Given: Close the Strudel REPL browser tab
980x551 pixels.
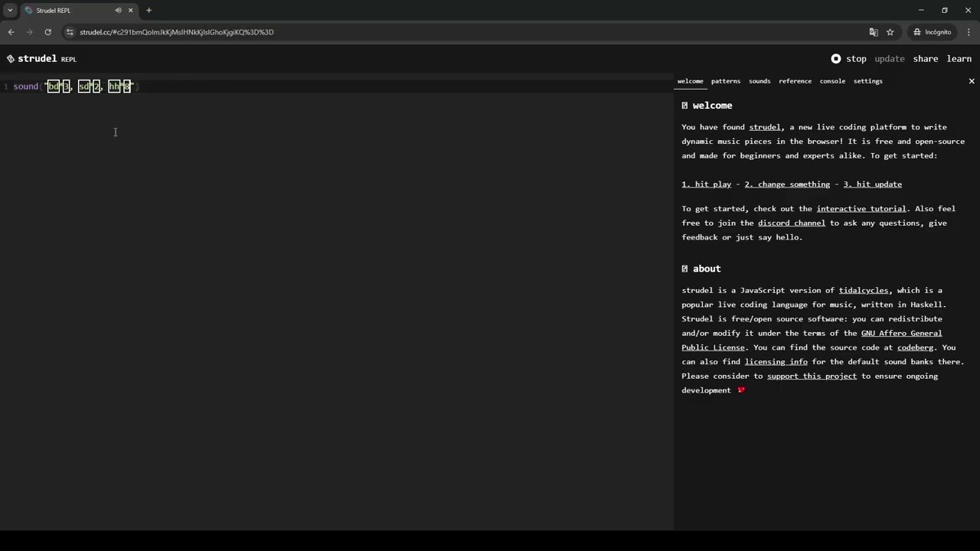Looking at the screenshot, I should pyautogui.click(x=130, y=11).
